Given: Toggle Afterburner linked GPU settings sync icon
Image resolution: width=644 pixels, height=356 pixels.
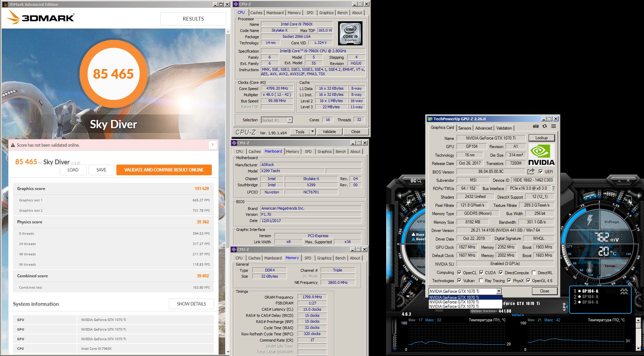Looking at the screenshot, I should 624,291.
